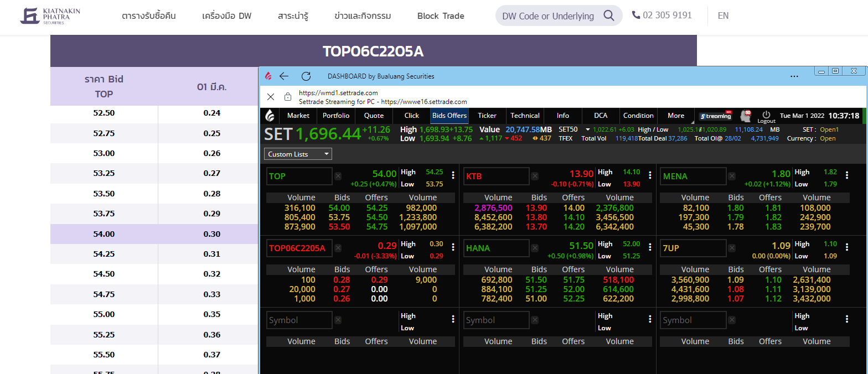
Task: Open the three-dot options for 7UP panel
Action: (846, 247)
